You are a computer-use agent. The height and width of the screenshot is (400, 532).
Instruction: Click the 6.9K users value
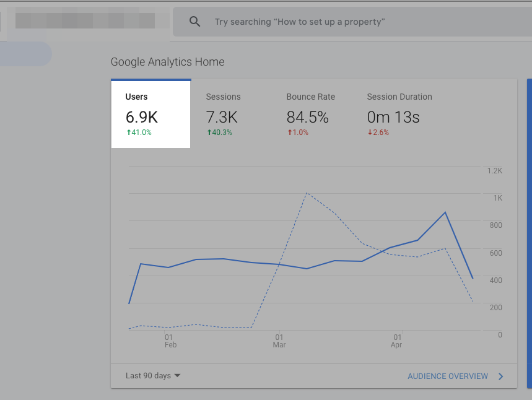(x=142, y=118)
